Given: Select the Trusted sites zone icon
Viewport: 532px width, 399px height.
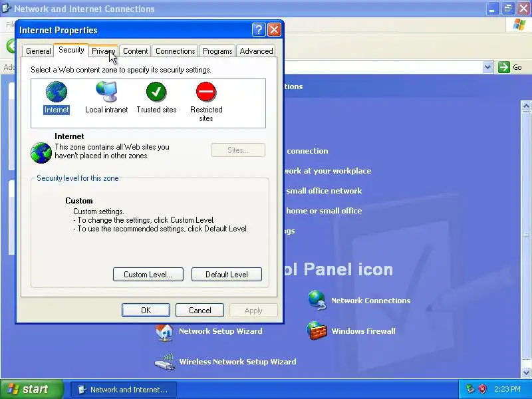Looking at the screenshot, I should [x=156, y=92].
